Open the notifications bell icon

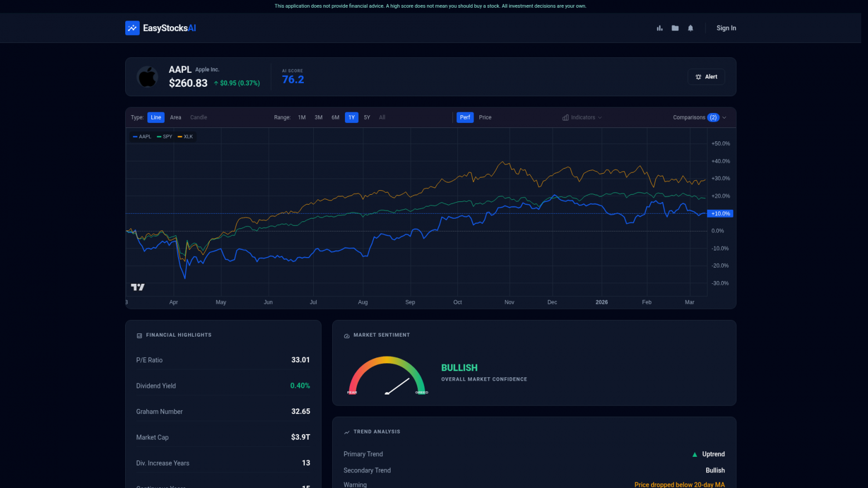(x=691, y=28)
